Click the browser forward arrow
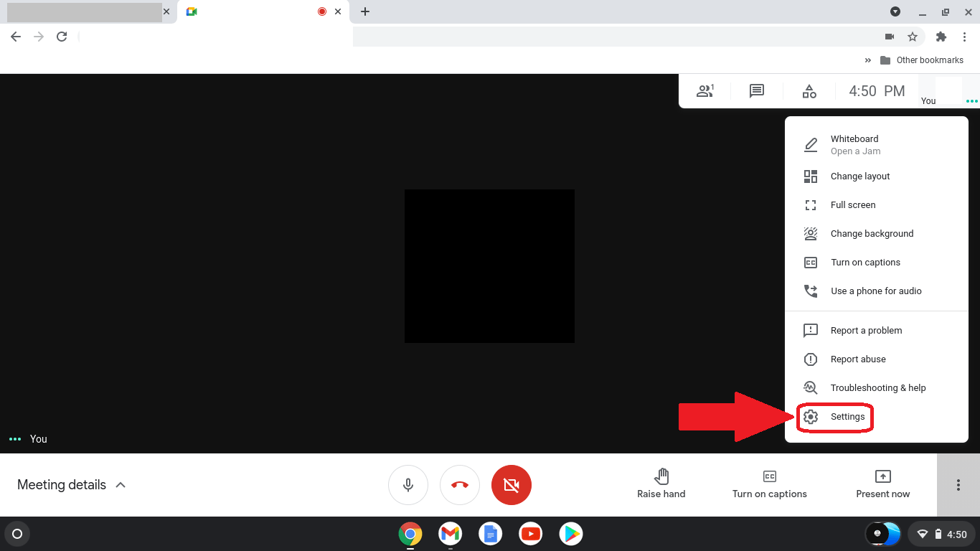Screen dimensions: 980x551 click(x=39, y=37)
